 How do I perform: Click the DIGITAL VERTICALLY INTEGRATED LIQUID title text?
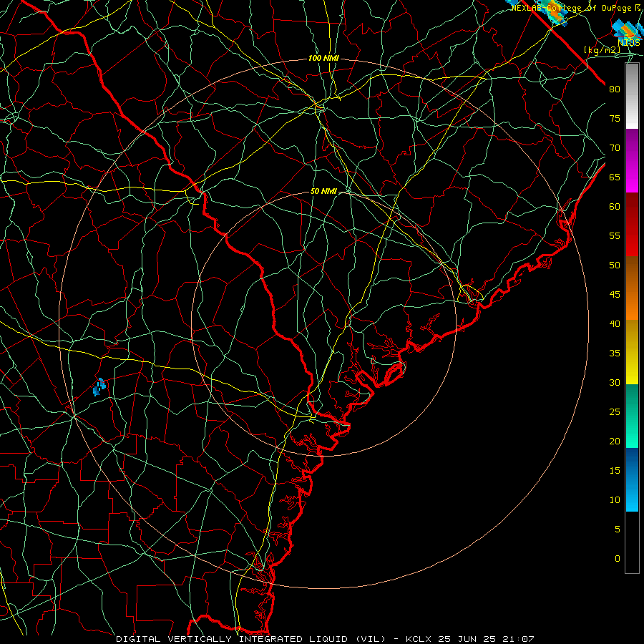(232, 639)
